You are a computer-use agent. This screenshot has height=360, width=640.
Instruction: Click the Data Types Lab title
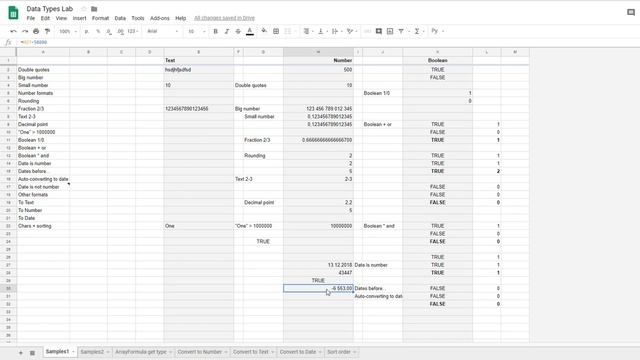pos(49,9)
